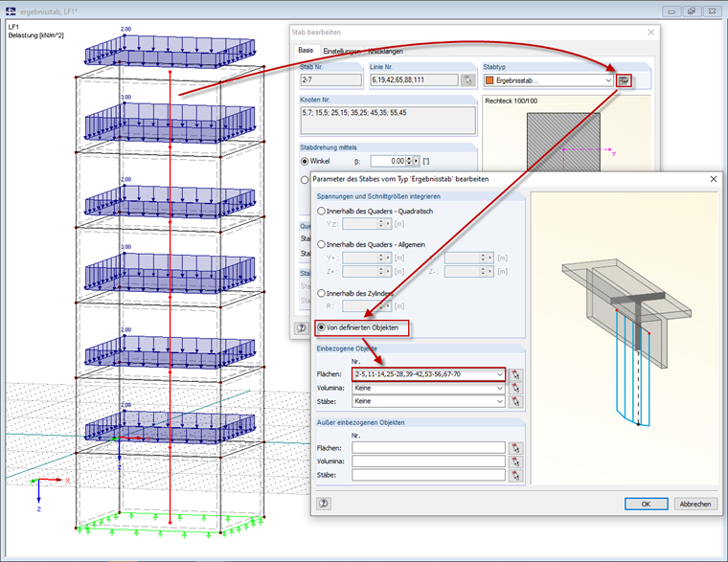The height and width of the screenshot is (562, 728).
Task: Select Innerhalb des Quaders - Allgemein option
Action: tap(321, 244)
